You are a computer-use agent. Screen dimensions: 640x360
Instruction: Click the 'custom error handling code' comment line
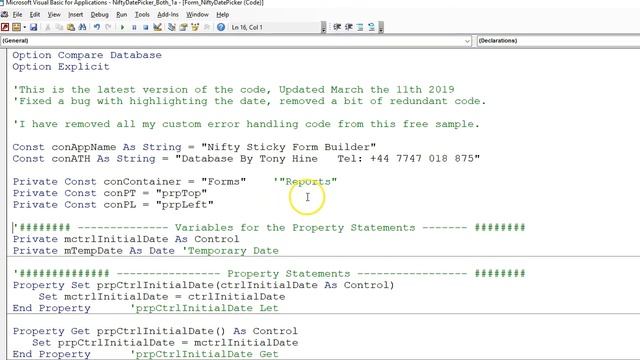point(246,124)
